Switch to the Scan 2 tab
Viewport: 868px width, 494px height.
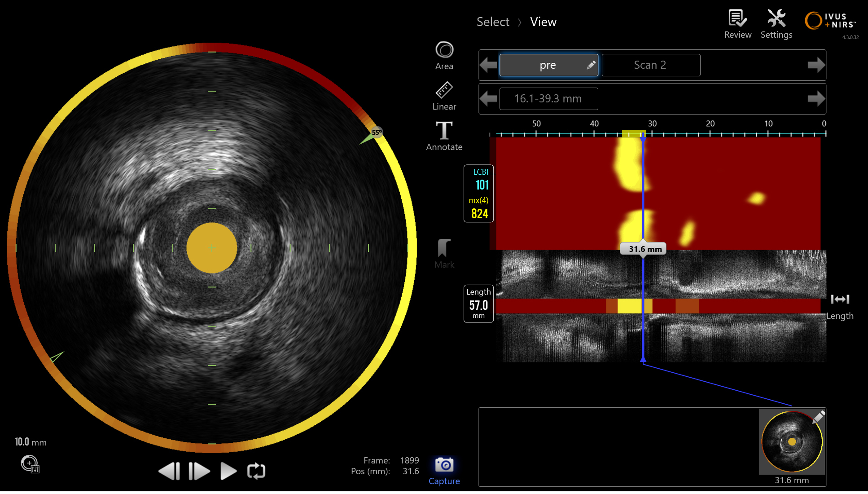click(650, 65)
